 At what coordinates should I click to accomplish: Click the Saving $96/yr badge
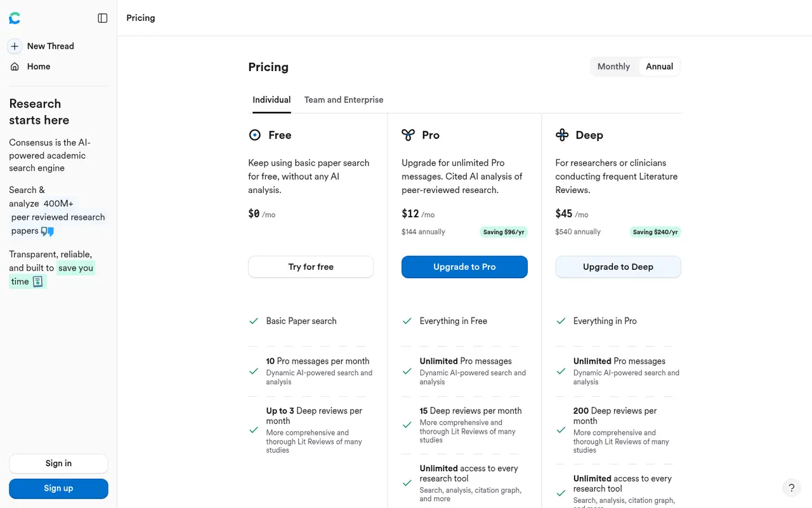point(504,232)
